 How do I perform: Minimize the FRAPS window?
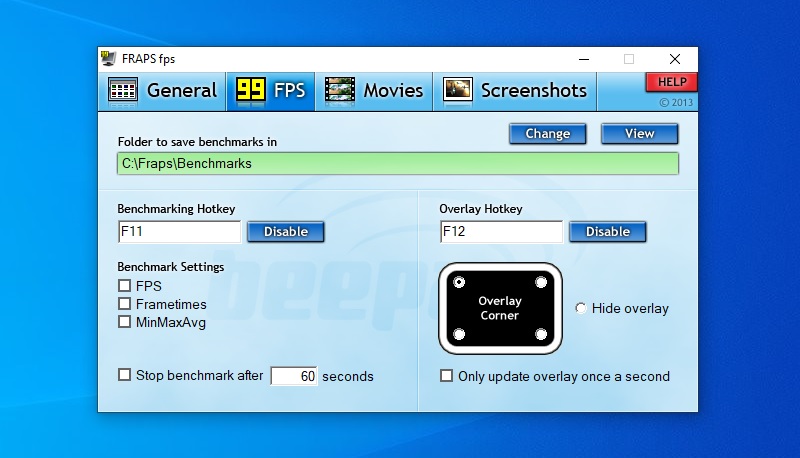click(x=584, y=59)
